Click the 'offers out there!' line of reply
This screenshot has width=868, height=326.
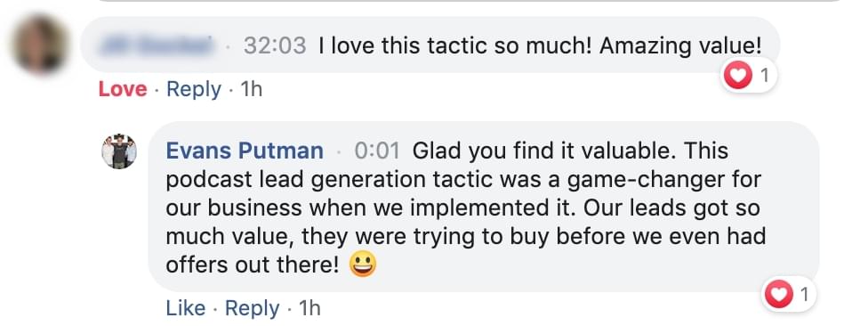pyautogui.click(x=252, y=265)
